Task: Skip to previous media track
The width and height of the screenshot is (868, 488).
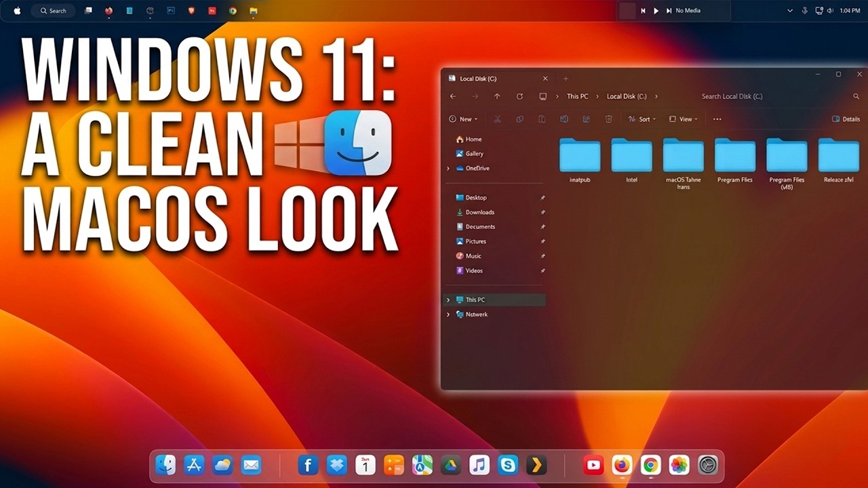Action: pyautogui.click(x=643, y=11)
